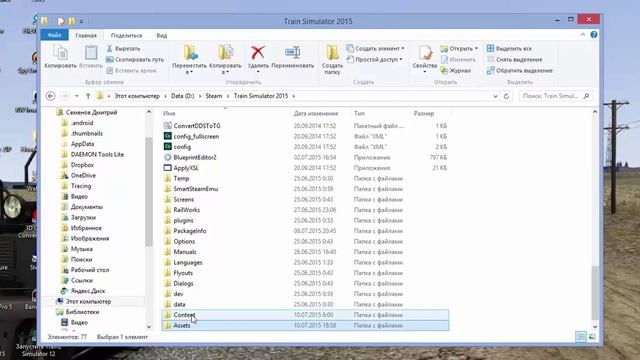
Task: Click Снять выделение (Select none)
Action: pos(514,60)
